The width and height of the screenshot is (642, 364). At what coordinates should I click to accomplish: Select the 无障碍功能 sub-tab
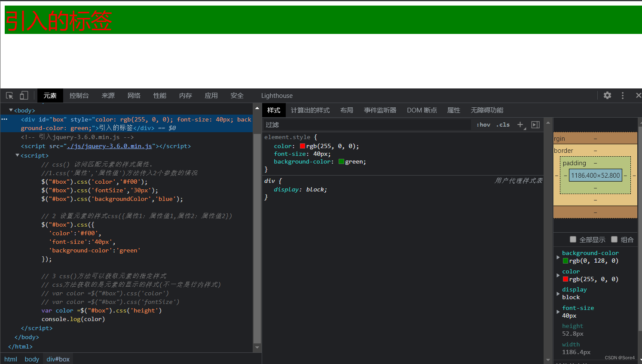[x=487, y=110]
